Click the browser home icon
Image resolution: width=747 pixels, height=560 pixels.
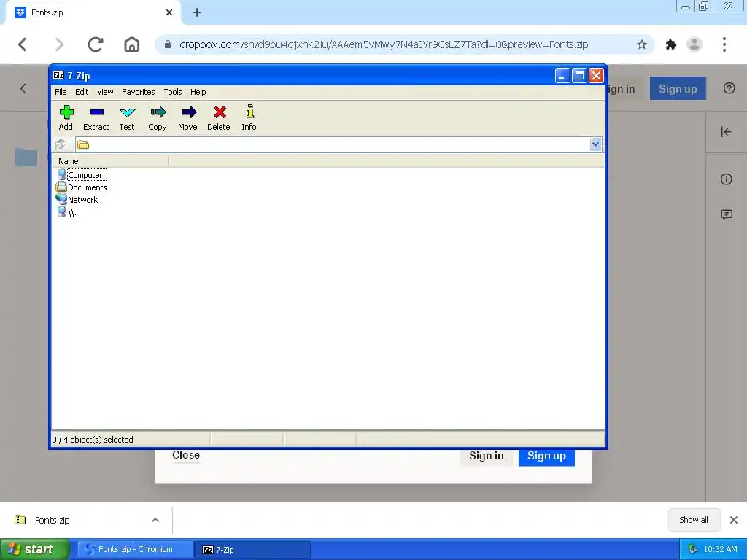click(132, 44)
